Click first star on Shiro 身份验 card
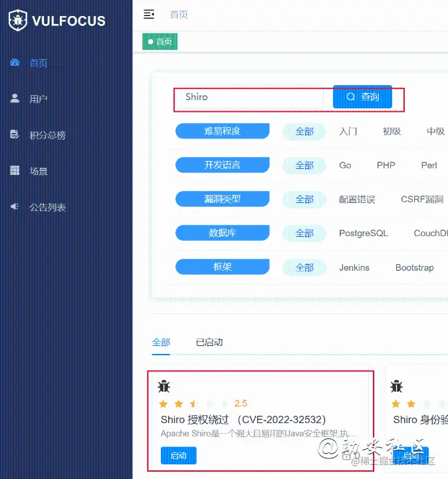Viewport: 448px width, 479px height. [395, 404]
